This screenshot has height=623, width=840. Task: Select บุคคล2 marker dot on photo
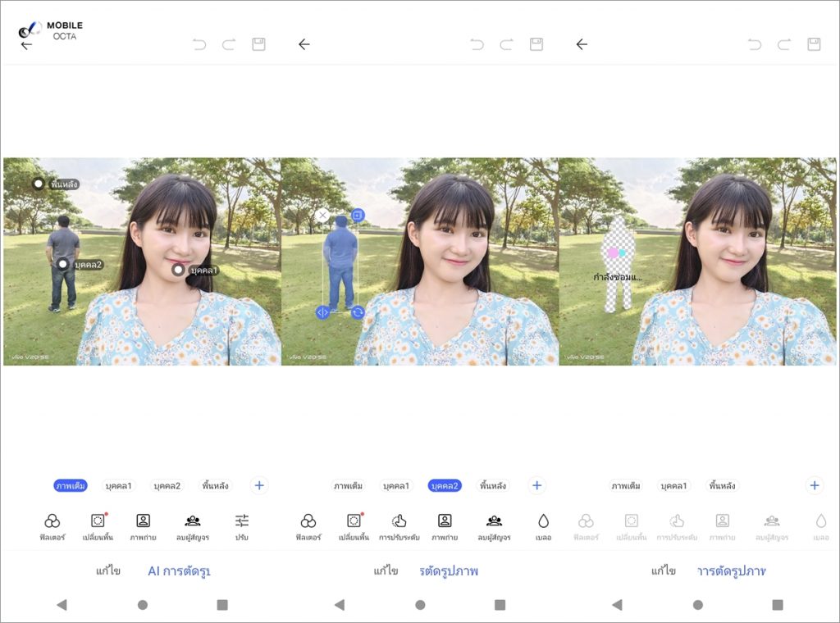pyautogui.click(x=62, y=264)
